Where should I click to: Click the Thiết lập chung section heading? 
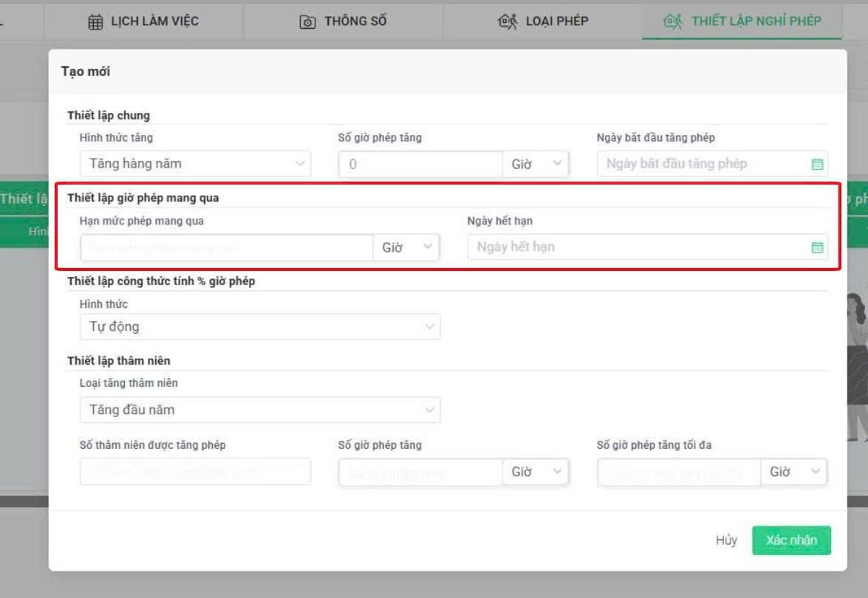click(109, 115)
